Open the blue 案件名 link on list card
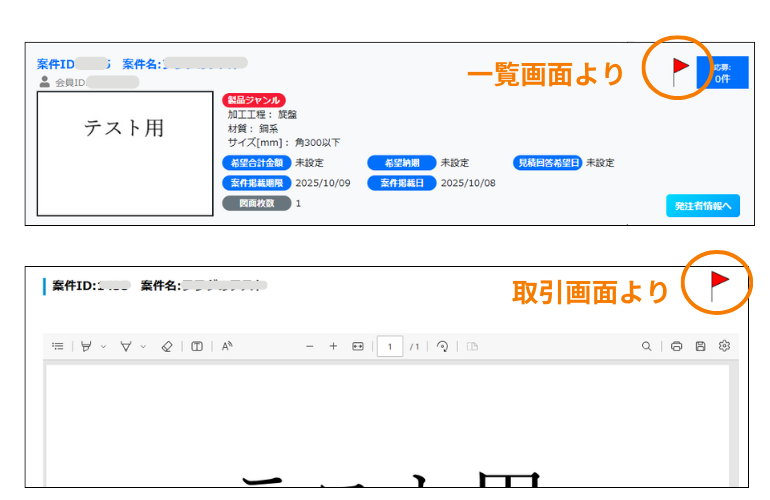This screenshot has height=500, width=770. [184, 64]
